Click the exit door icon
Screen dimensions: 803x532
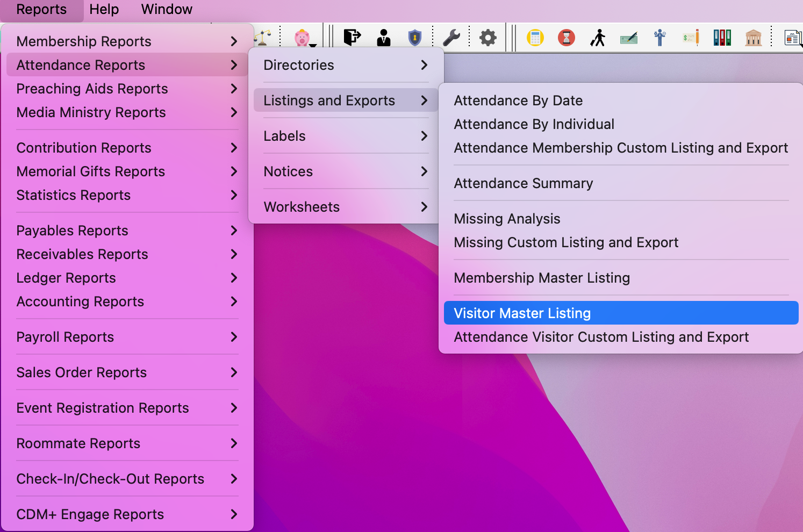click(352, 38)
